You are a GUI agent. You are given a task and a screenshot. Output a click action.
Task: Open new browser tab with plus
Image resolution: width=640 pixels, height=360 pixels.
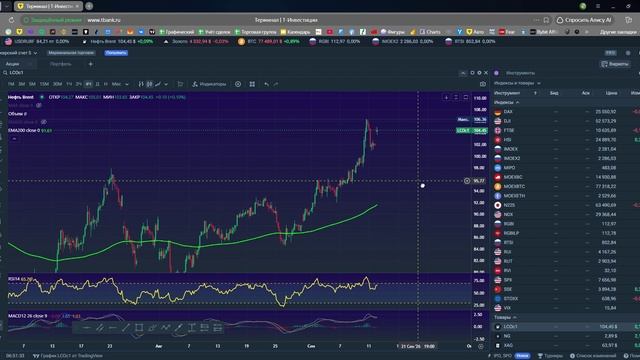click(x=89, y=6)
